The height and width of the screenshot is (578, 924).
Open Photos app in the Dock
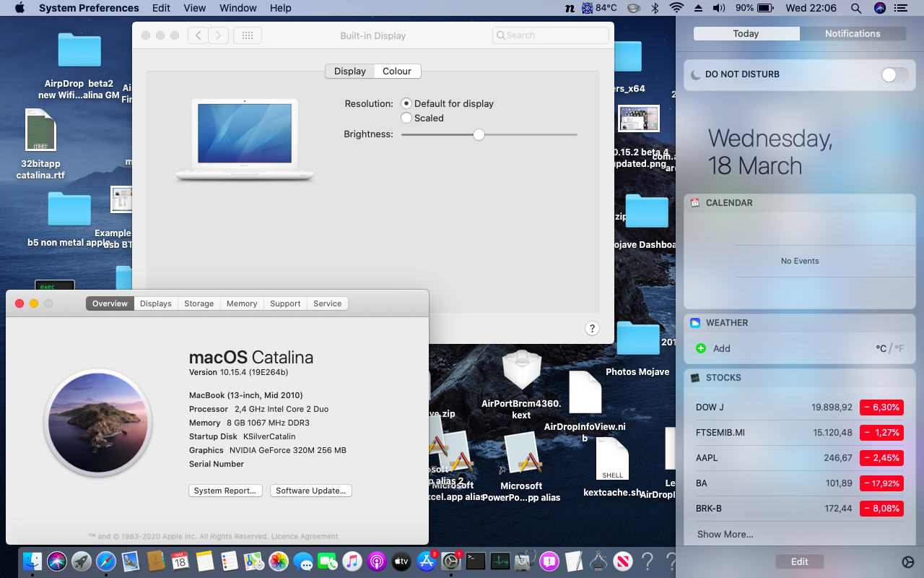click(x=278, y=561)
